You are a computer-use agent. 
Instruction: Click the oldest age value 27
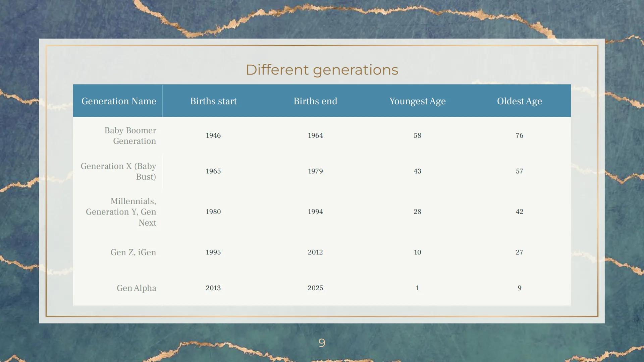pyautogui.click(x=519, y=252)
